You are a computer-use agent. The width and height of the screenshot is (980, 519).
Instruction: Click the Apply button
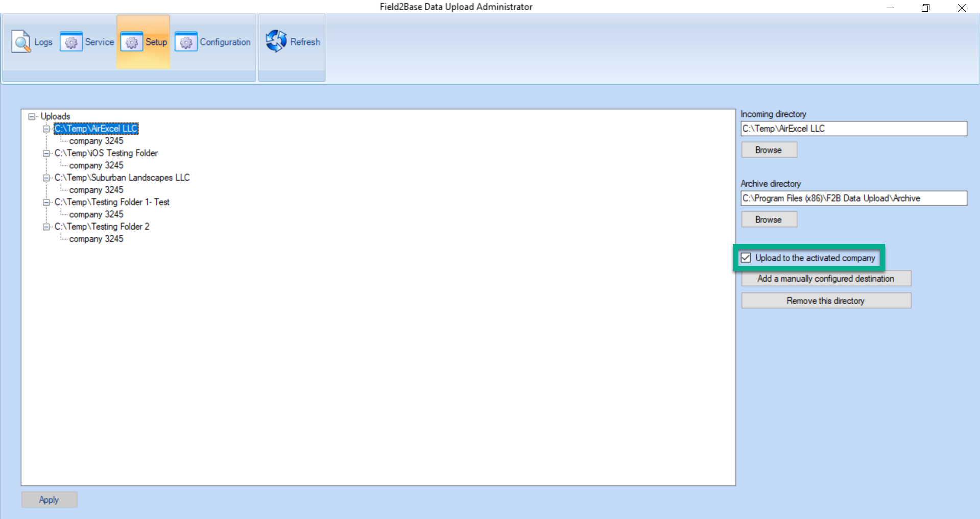pyautogui.click(x=49, y=500)
